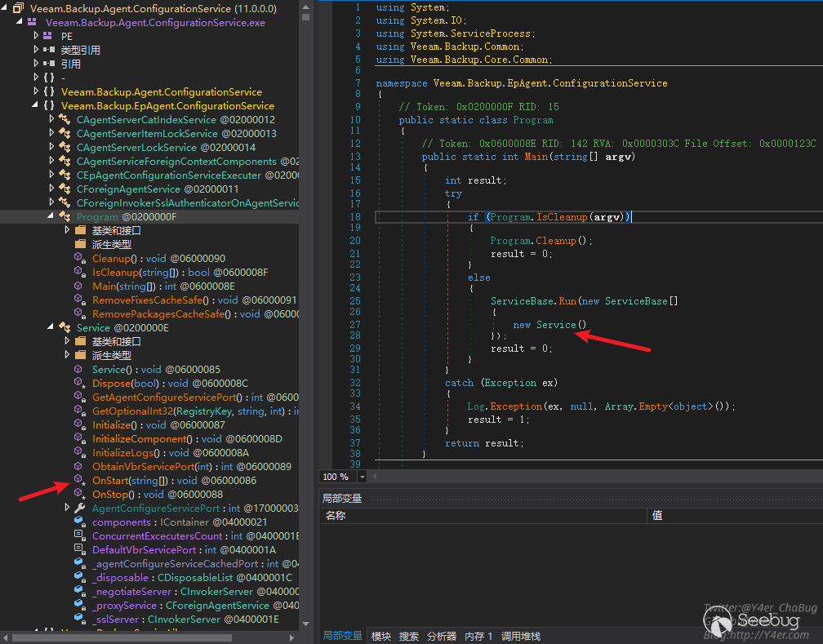
Task: Click the constant icon beside DefaultVbrServicePort
Action: [x=79, y=549]
